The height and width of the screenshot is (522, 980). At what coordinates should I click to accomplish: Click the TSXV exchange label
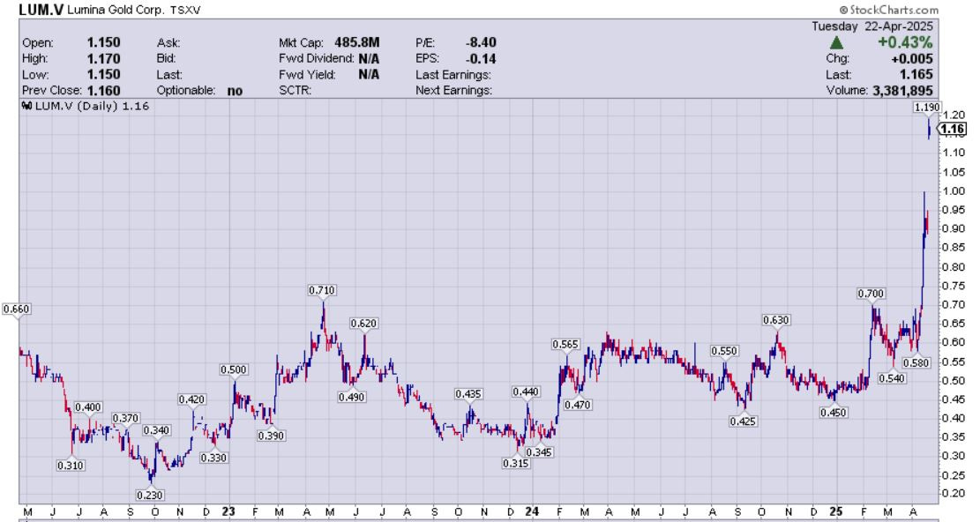tap(185, 11)
